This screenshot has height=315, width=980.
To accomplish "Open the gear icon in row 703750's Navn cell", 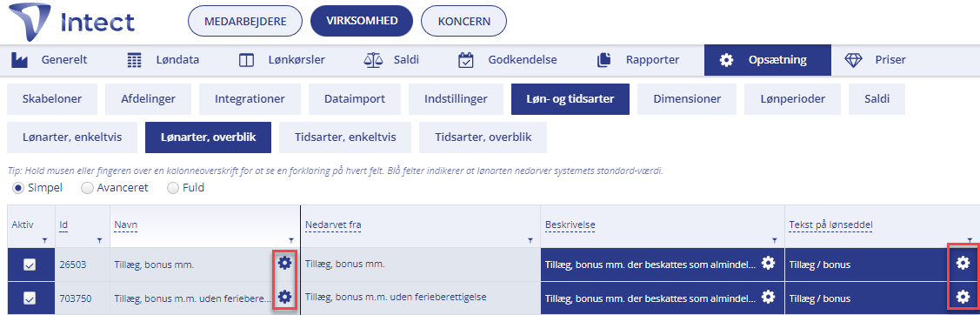I will point(284,297).
